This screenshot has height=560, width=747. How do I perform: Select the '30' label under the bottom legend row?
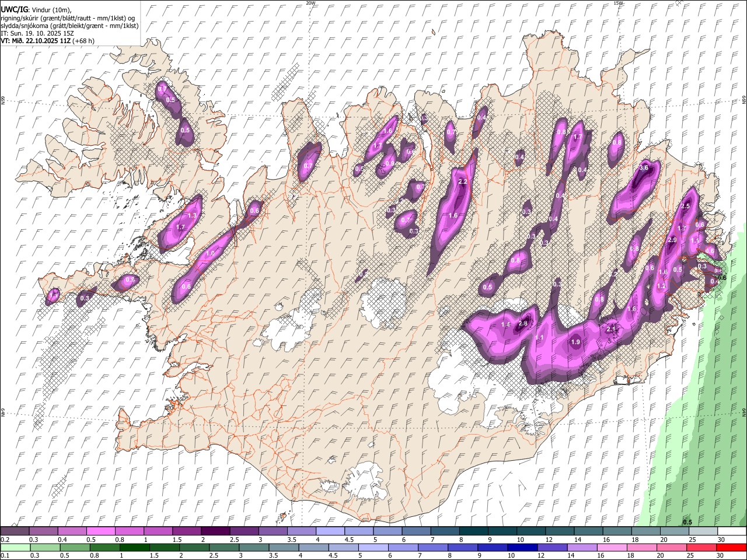721,556
